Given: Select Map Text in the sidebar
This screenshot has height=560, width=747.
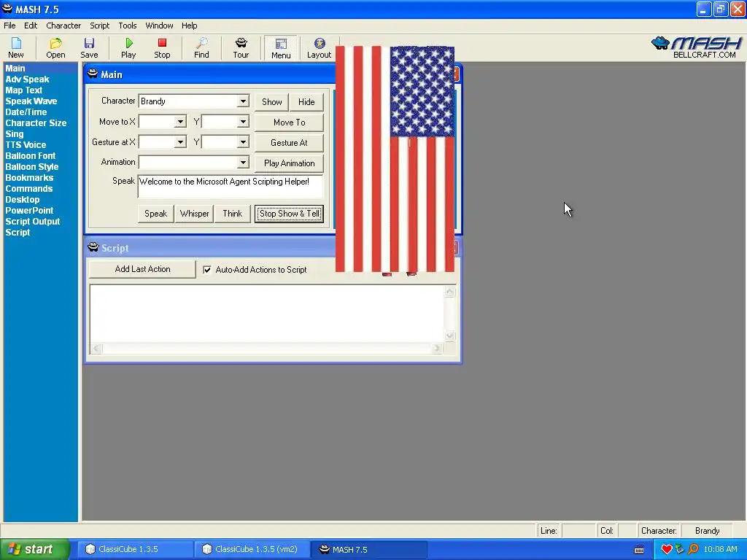Looking at the screenshot, I should click(24, 90).
